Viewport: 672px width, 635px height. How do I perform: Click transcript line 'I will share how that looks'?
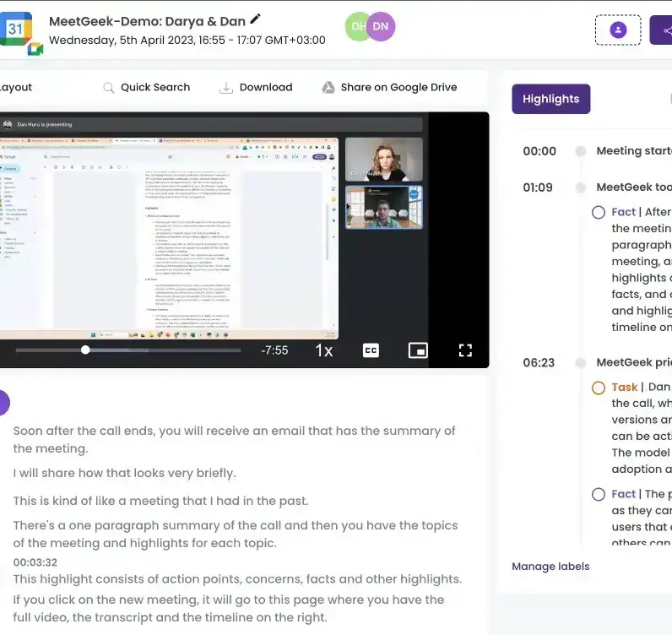(x=124, y=473)
